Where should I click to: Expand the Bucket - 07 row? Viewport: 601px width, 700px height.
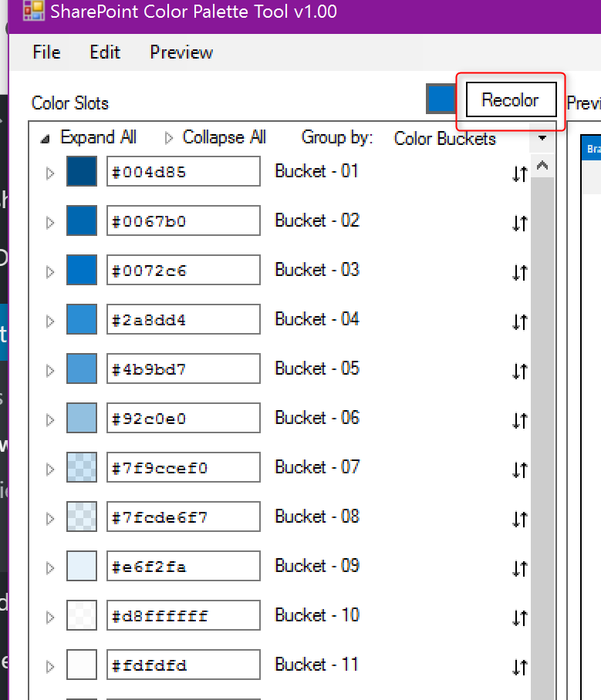[x=50, y=469]
